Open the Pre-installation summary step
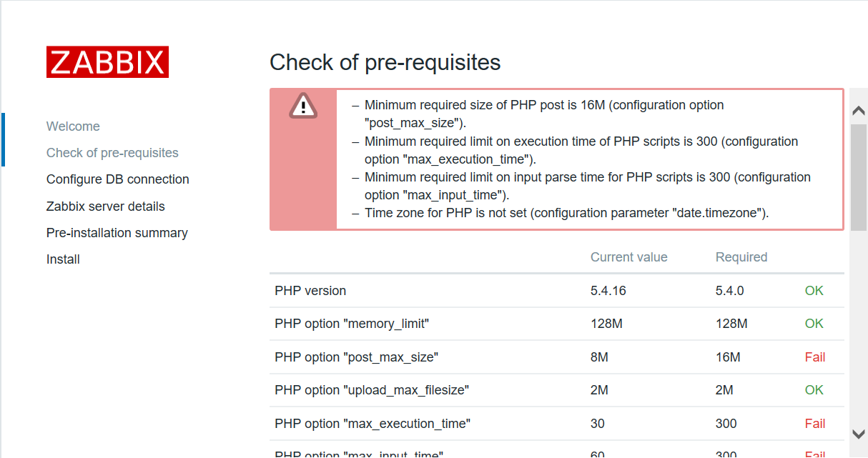The width and height of the screenshot is (868, 458). tap(117, 233)
